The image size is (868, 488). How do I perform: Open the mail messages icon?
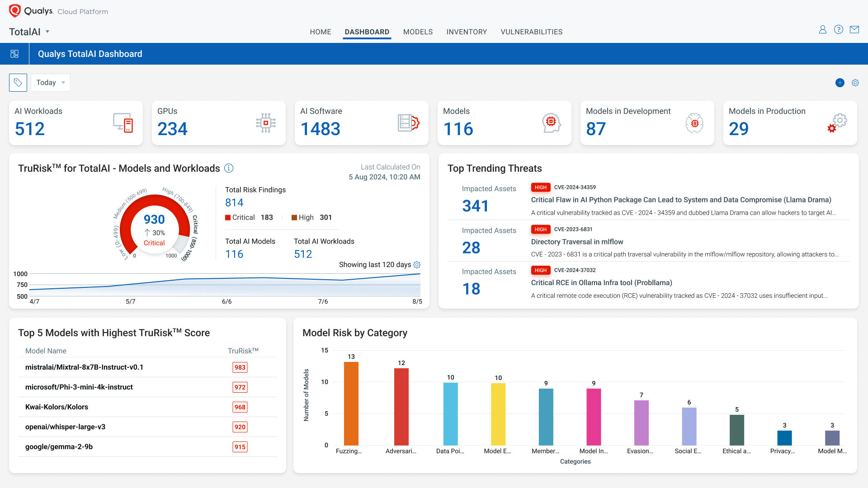click(x=854, y=30)
